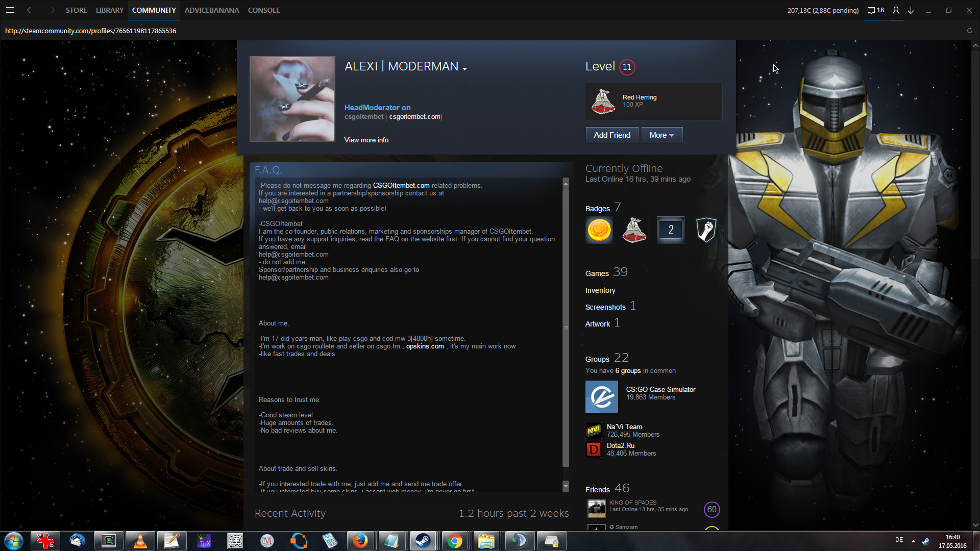The width and height of the screenshot is (980, 551).
Task: Open the Red Herring badge icon
Action: 603,101
